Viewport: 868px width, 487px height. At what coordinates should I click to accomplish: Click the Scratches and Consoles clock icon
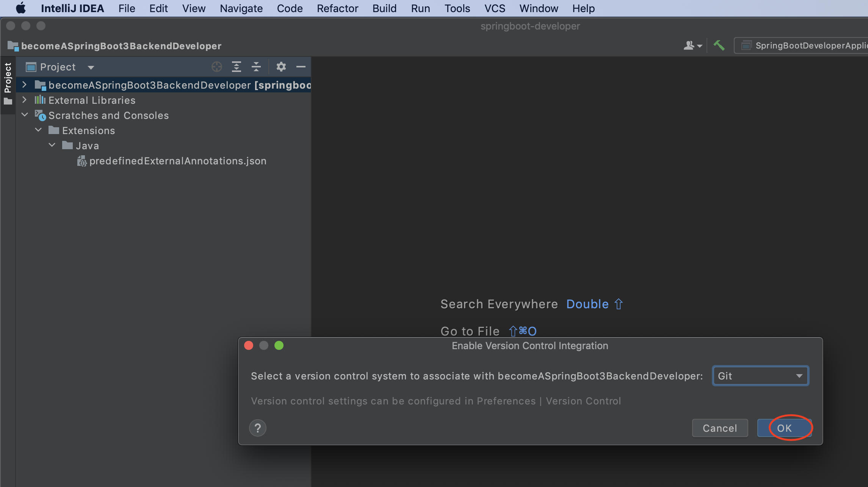point(40,115)
